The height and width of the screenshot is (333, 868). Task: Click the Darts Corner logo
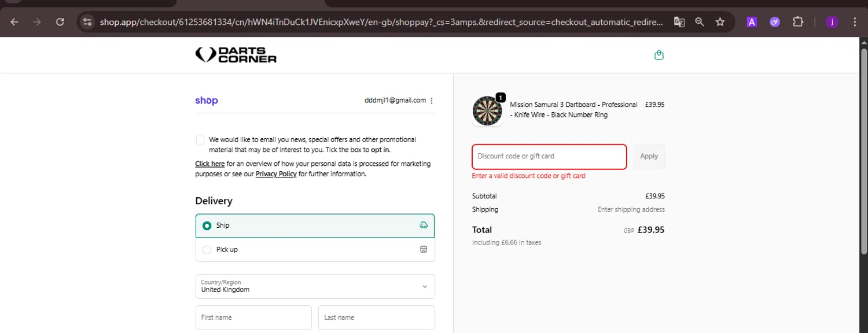pos(236,55)
